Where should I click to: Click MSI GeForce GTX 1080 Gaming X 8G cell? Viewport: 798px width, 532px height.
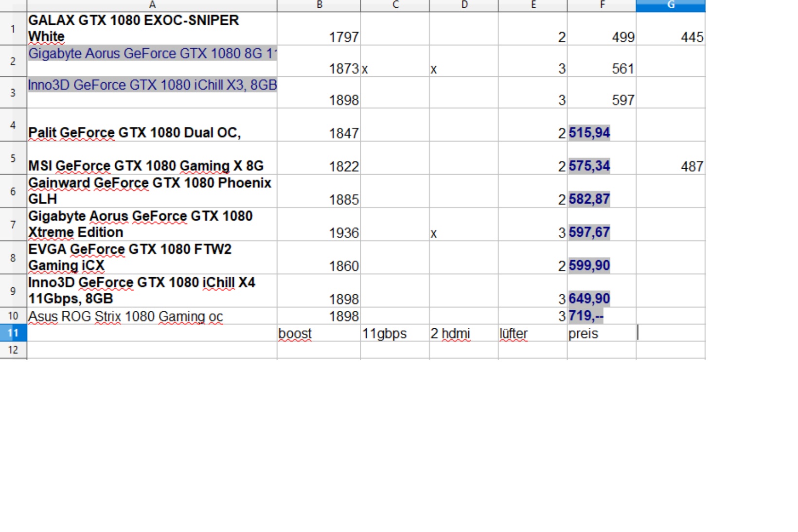tap(152, 158)
